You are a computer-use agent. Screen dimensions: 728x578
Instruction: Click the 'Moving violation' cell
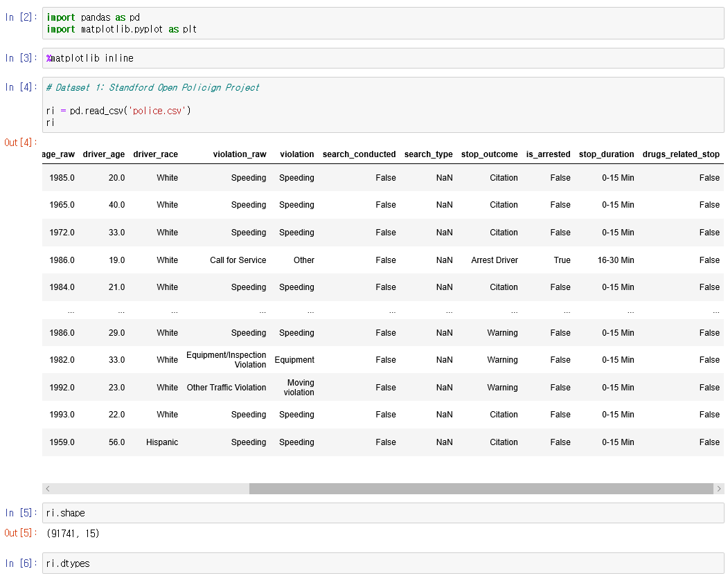299,388
